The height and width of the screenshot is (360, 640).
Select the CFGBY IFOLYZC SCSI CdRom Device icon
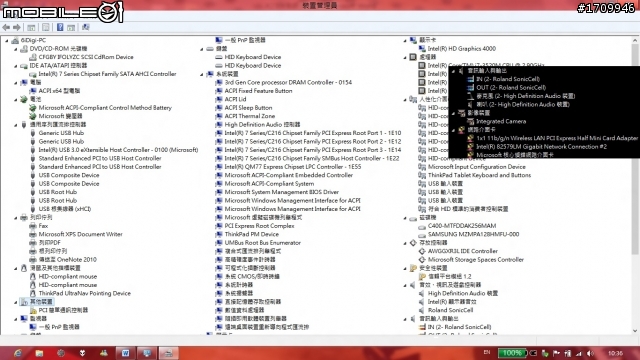(33, 57)
